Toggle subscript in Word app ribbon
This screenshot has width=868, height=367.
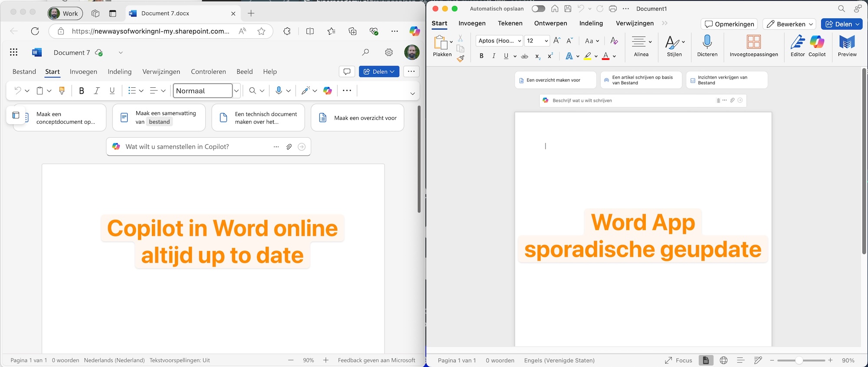tap(538, 56)
